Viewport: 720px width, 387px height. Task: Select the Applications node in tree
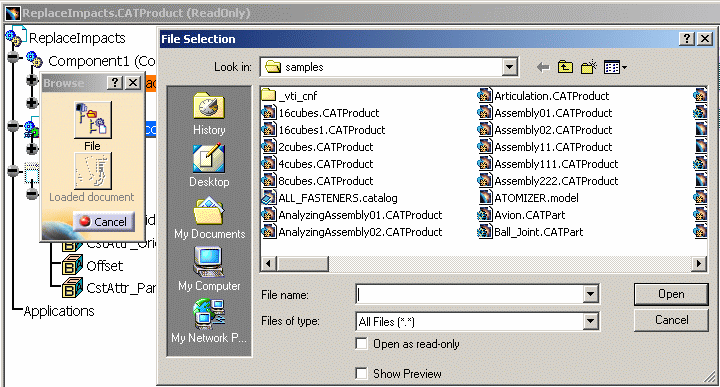59,311
